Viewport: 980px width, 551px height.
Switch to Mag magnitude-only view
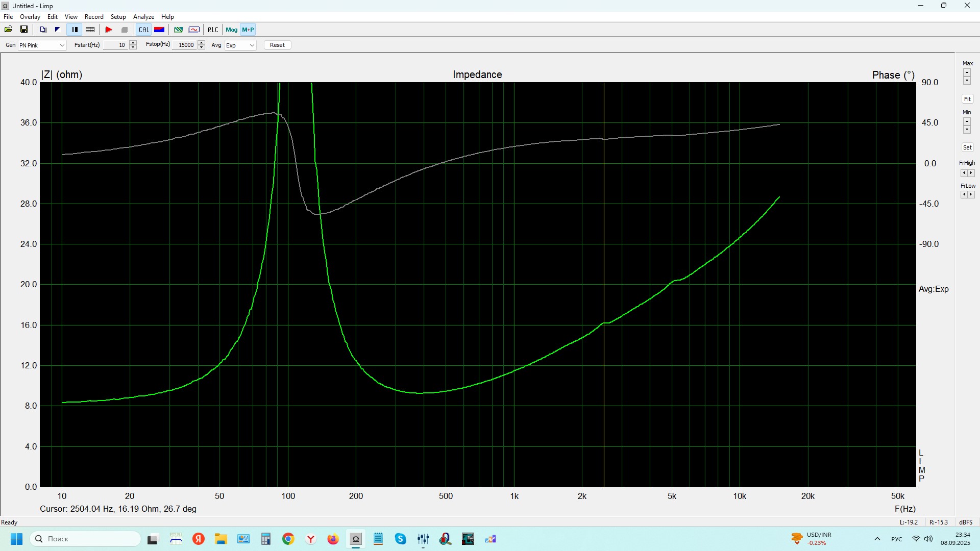[x=232, y=30]
